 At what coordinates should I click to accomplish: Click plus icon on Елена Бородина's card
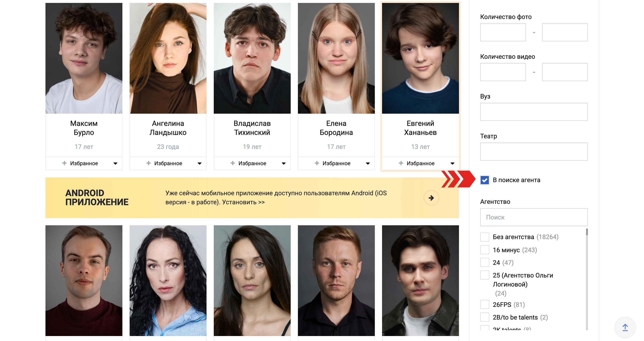coord(317,163)
